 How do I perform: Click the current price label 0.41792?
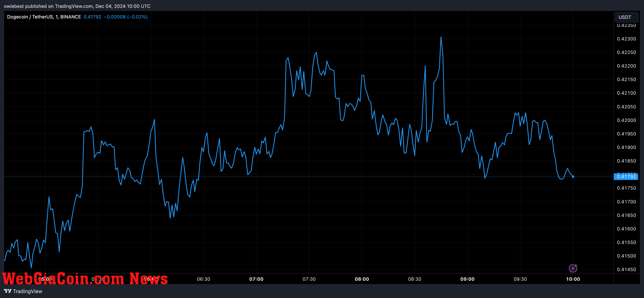click(626, 176)
